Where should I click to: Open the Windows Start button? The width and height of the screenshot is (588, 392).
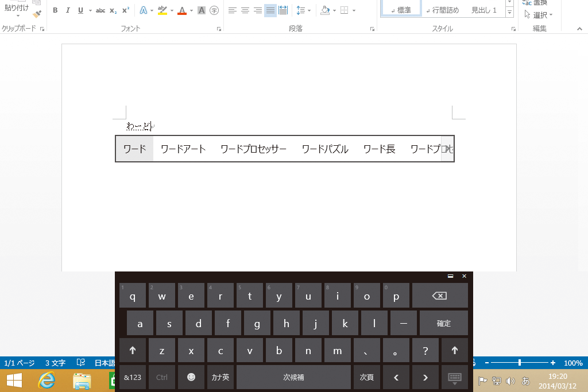(14, 381)
